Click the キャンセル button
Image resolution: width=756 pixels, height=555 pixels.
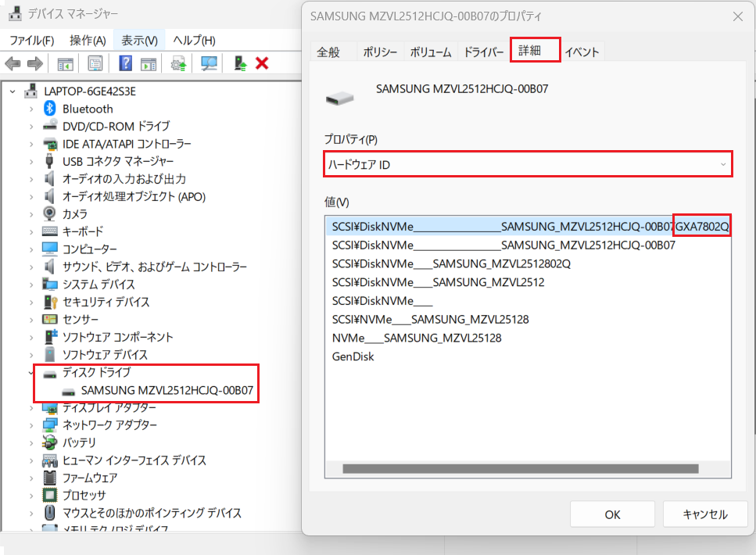[705, 514]
